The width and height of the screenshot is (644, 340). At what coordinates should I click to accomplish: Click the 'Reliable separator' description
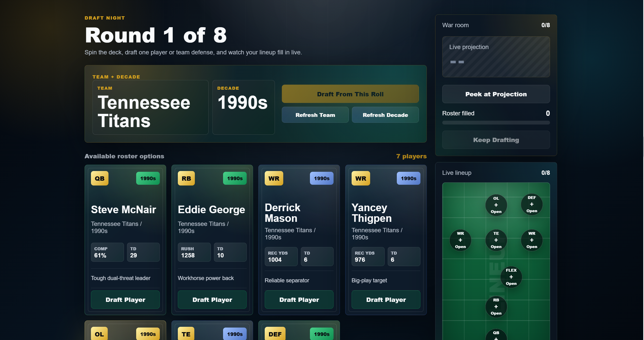(x=287, y=280)
